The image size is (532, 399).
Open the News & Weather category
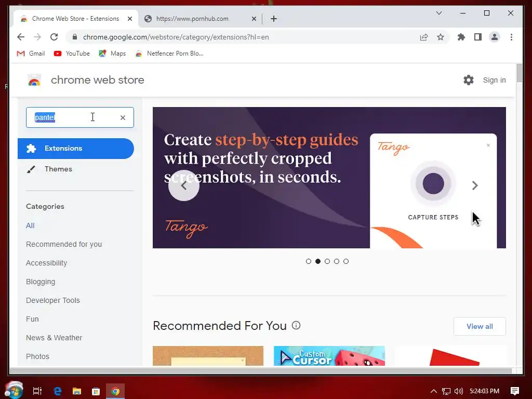(x=54, y=338)
